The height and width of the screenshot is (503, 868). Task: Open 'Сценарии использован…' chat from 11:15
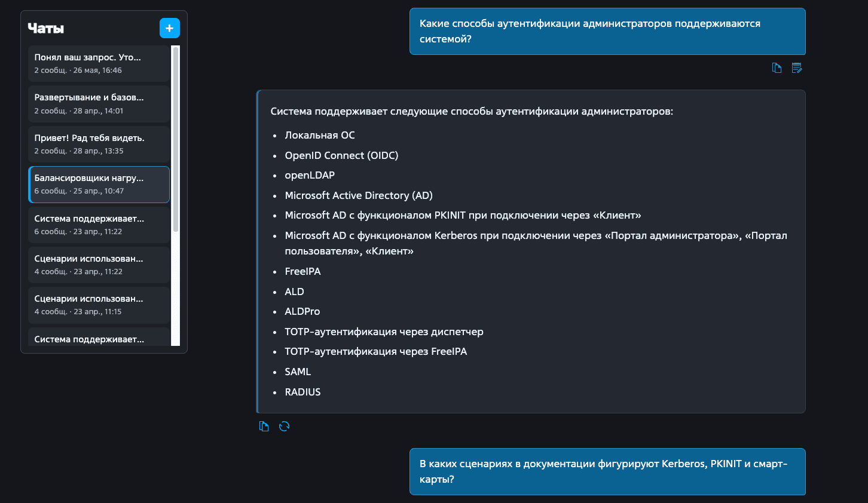point(99,305)
